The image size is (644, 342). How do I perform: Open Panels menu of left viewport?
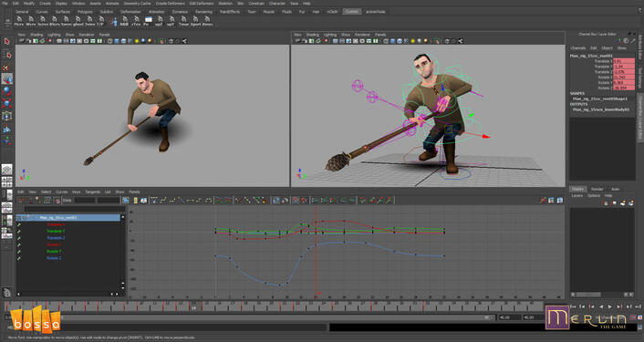(104, 35)
